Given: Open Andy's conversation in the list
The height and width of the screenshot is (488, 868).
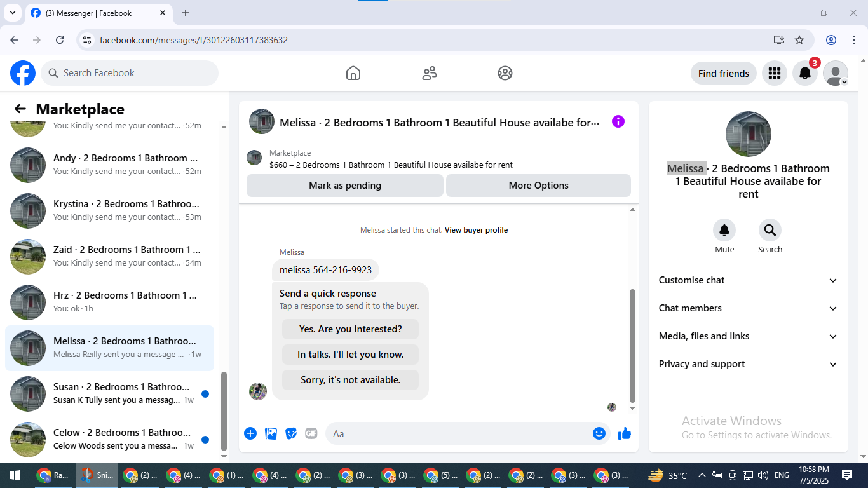Looking at the screenshot, I should point(109,165).
